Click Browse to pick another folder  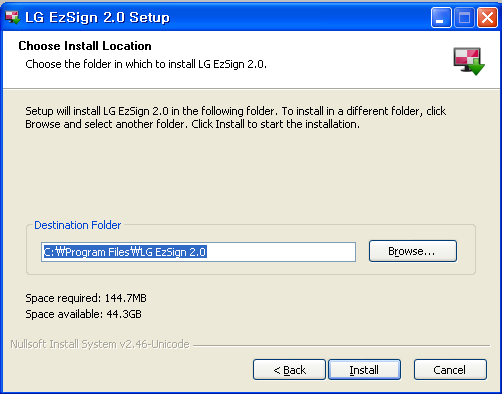click(413, 251)
